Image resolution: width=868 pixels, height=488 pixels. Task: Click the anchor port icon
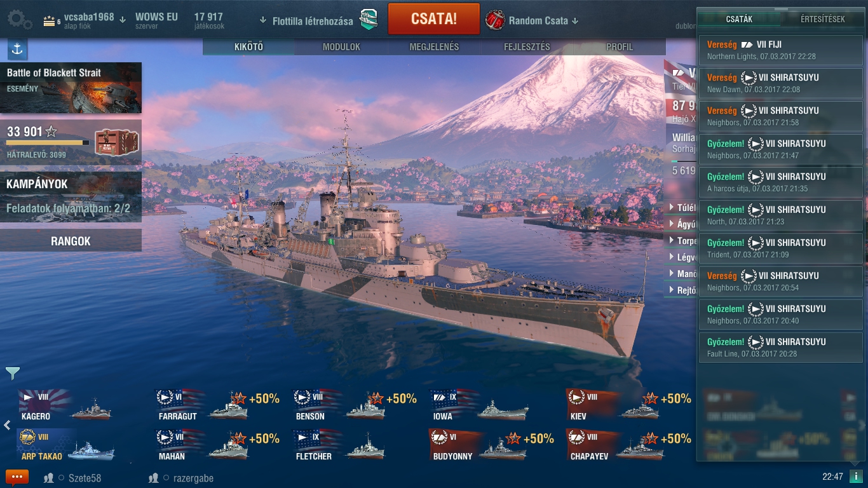coord(17,49)
